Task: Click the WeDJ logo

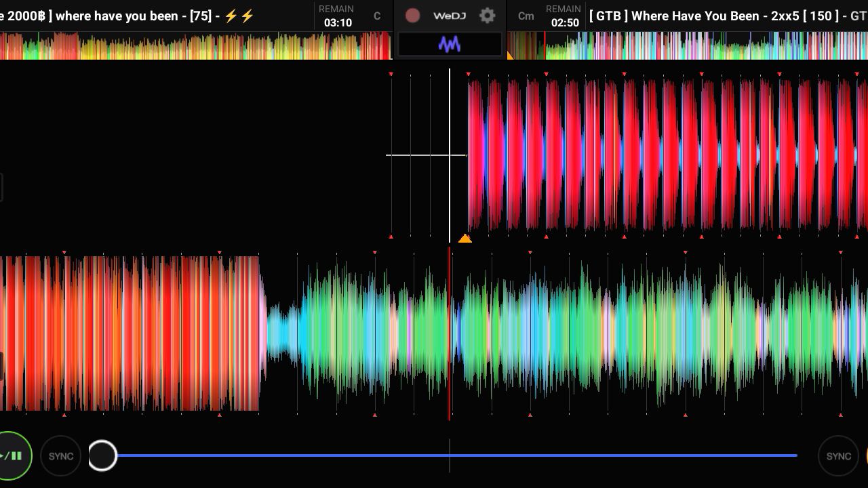Action: (449, 16)
